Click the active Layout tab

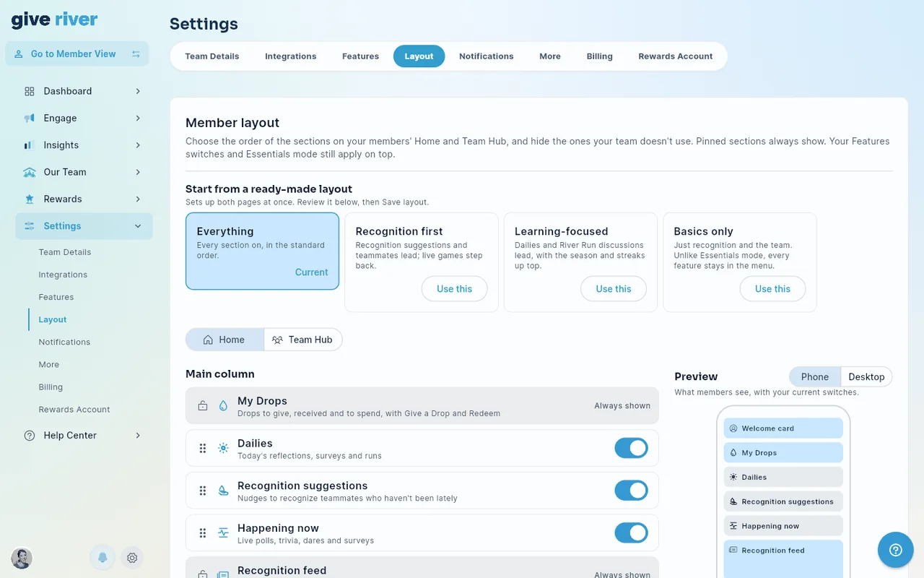point(419,56)
